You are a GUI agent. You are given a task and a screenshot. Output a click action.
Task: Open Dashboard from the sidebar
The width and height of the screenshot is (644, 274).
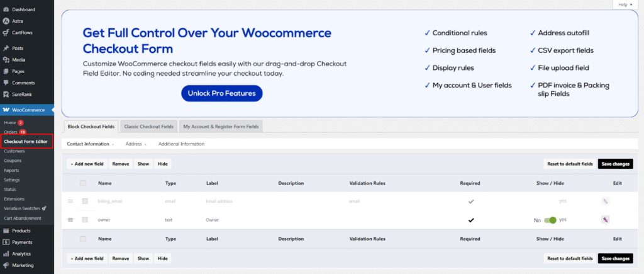coord(23,9)
